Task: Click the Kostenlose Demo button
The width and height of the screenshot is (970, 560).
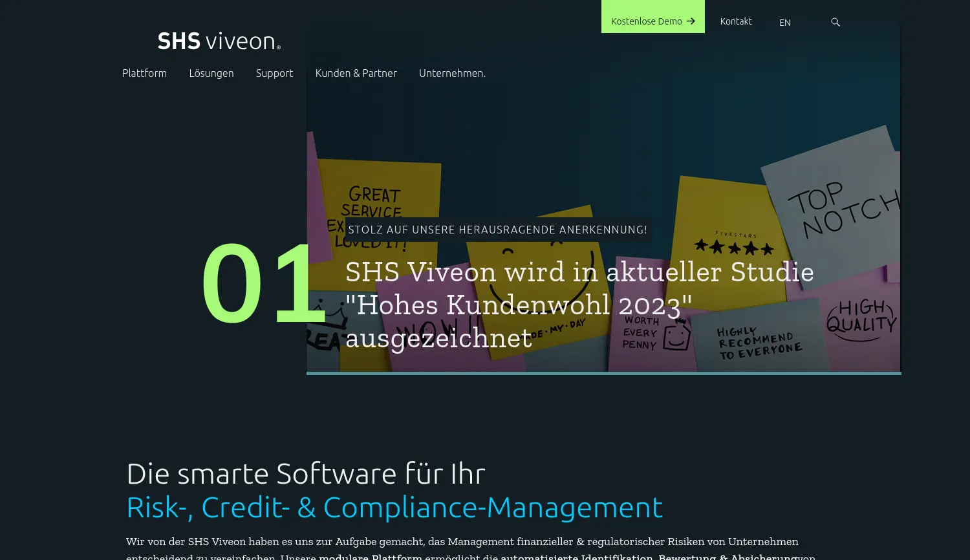Action: pyautogui.click(x=647, y=21)
